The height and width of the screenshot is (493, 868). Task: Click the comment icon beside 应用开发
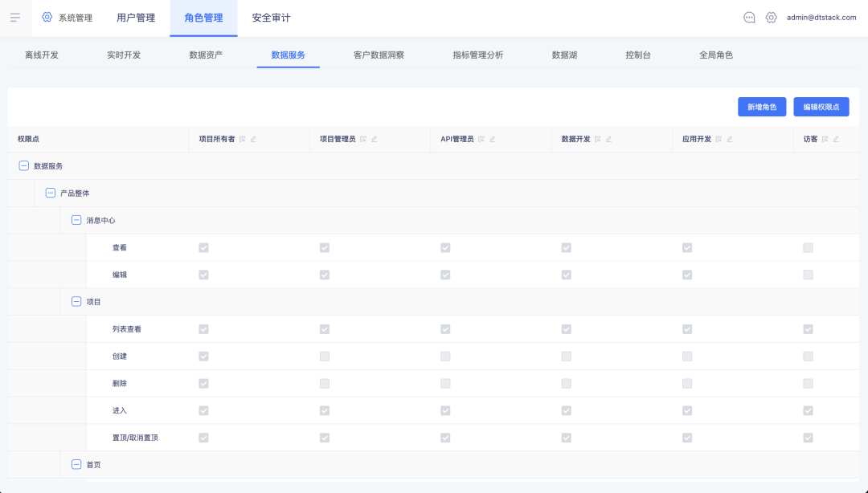[719, 139]
